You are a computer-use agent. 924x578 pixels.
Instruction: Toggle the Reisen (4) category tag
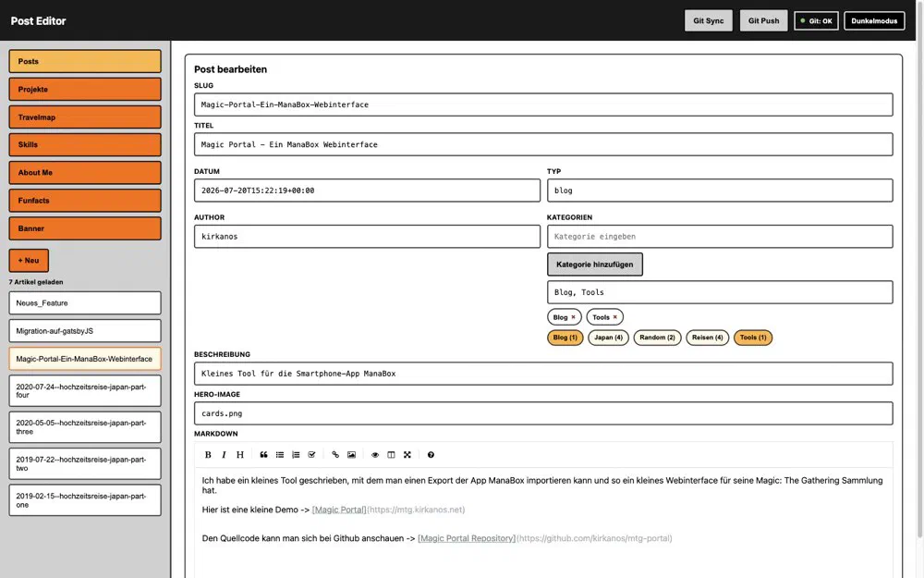(707, 338)
